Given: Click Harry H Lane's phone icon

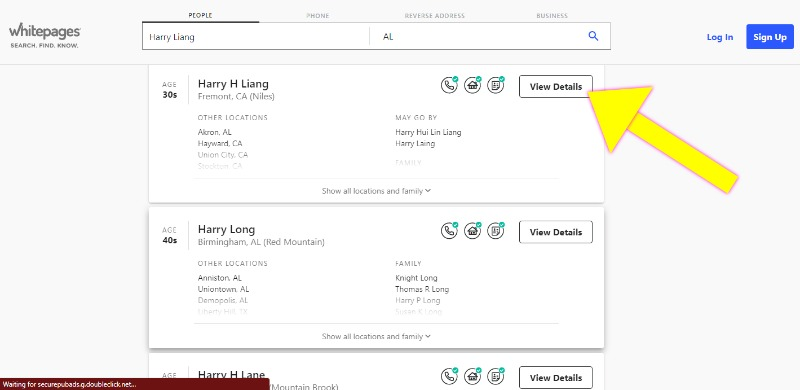Looking at the screenshot, I should pyautogui.click(x=449, y=377).
